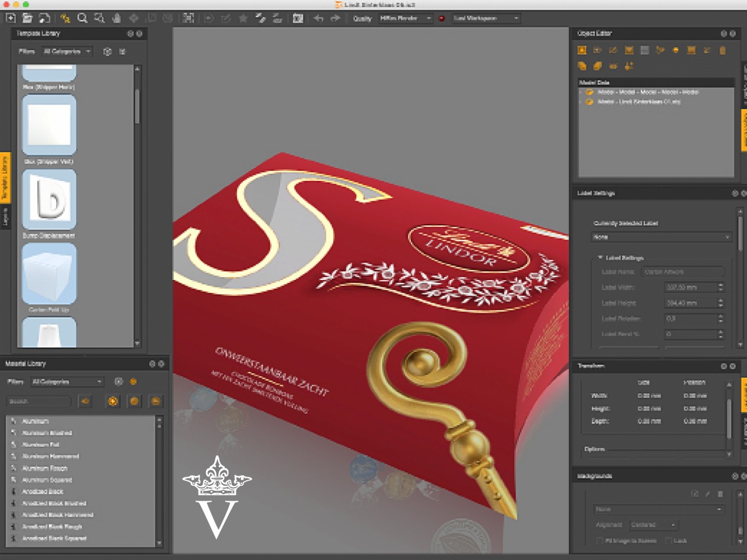
Task: Click the material Search input field
Action: coord(39,401)
